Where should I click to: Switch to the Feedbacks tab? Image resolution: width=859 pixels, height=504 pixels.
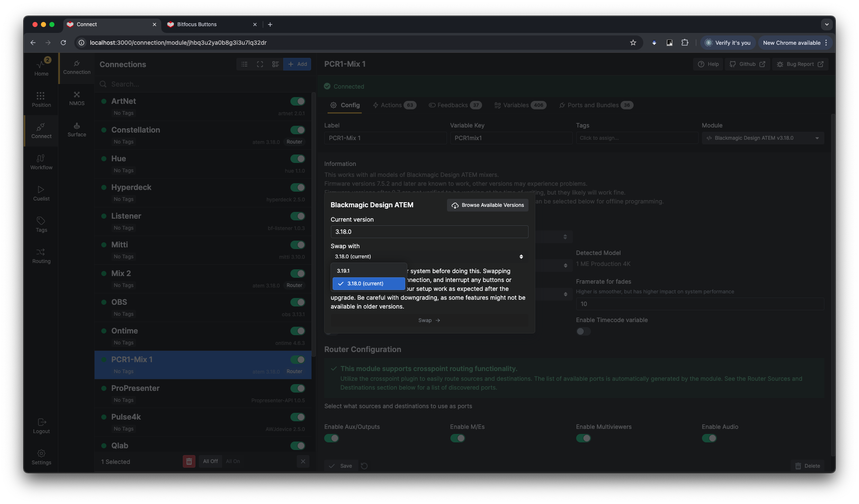click(x=455, y=105)
